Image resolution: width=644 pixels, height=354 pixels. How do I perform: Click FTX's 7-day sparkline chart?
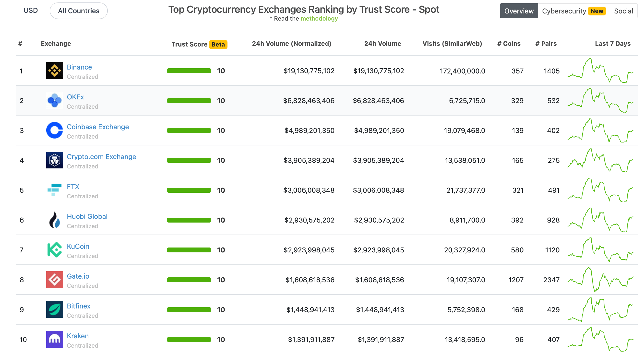point(600,190)
